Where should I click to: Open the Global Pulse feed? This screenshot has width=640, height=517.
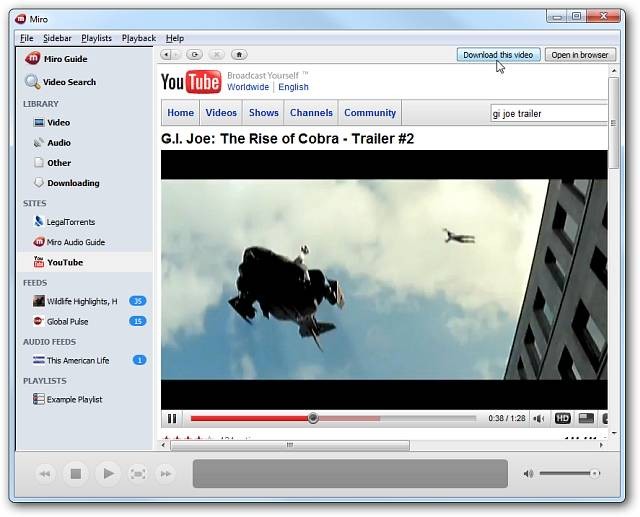pyautogui.click(x=60, y=322)
